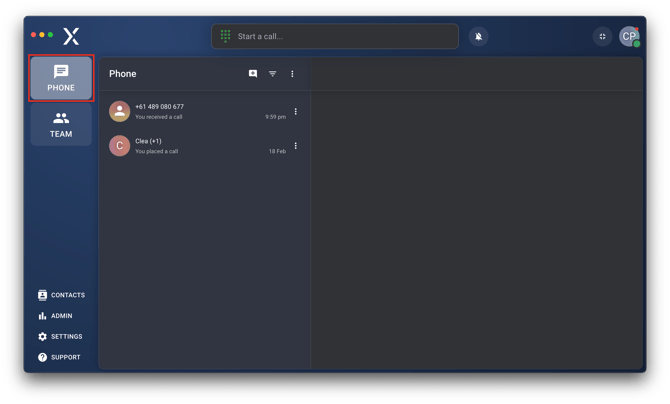The width and height of the screenshot is (670, 404).
Task: Click the compact view icon
Action: tap(602, 36)
